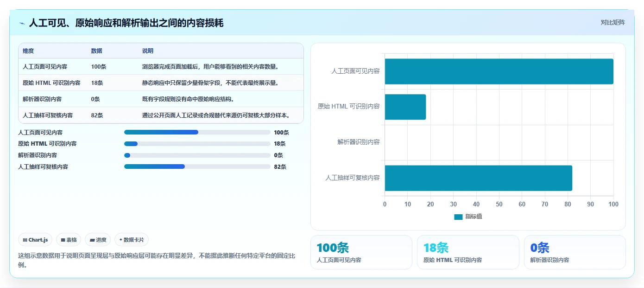The image size is (644, 288).
Task: Open the 0条 data card
Action: pos(575,252)
